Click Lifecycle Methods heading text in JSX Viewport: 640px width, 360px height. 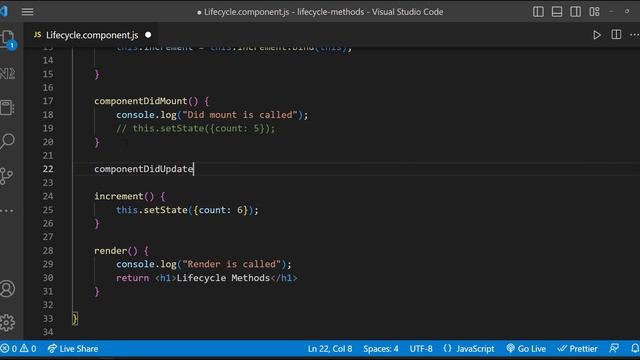pyautogui.click(x=223, y=278)
